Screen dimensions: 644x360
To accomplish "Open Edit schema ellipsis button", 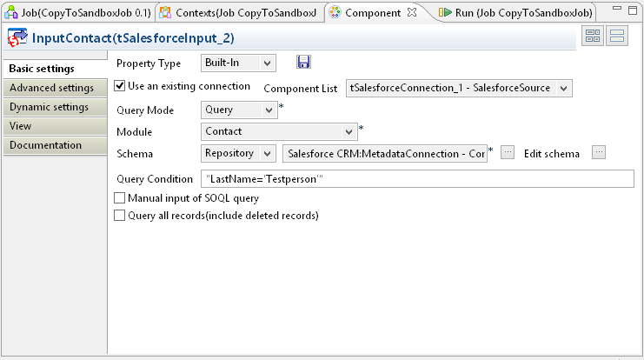I will click(598, 153).
